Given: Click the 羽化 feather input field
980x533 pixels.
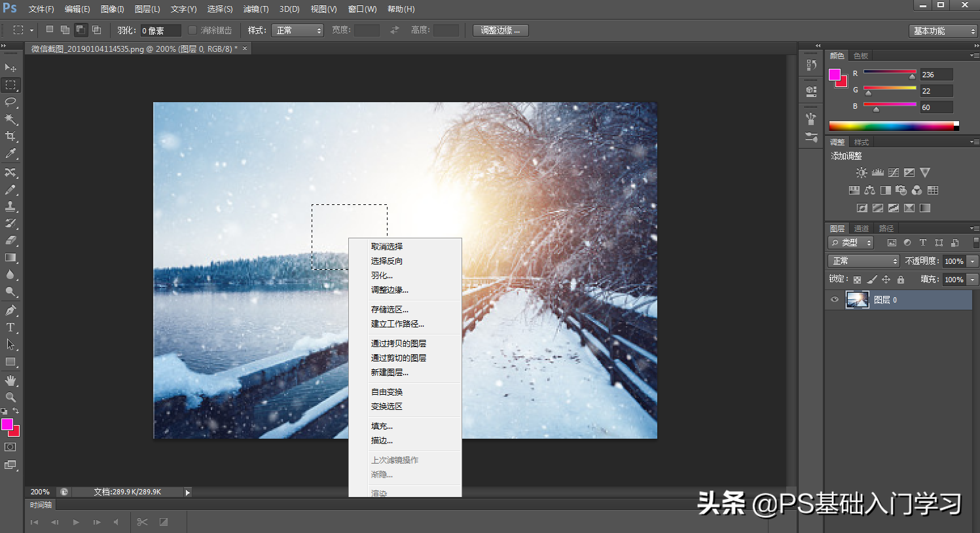Looking at the screenshot, I should [160, 30].
